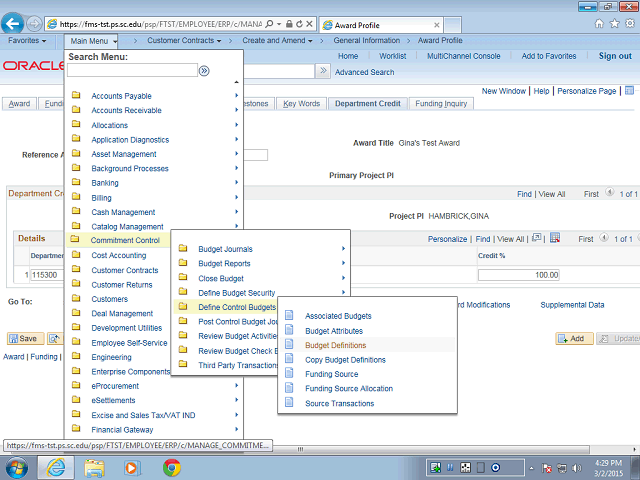Screen dimensions: 640x480
Task: Click the Credit % input field
Action: (x=518, y=274)
